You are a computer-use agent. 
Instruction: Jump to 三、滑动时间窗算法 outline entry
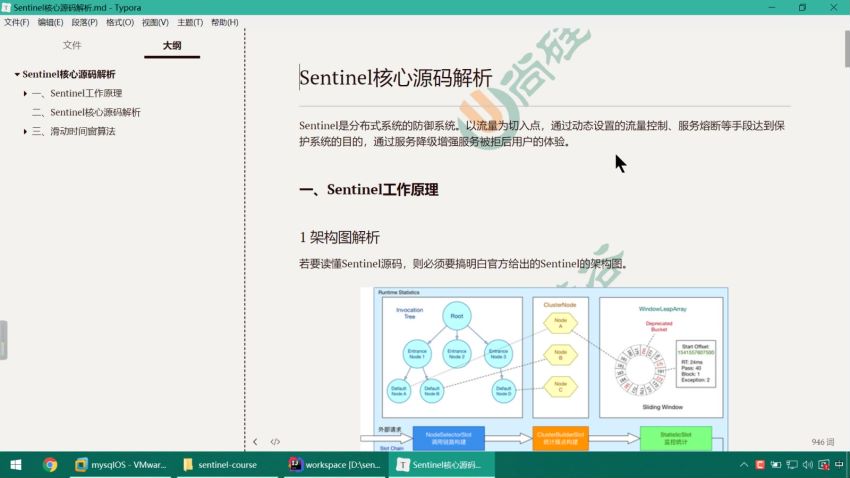point(74,131)
